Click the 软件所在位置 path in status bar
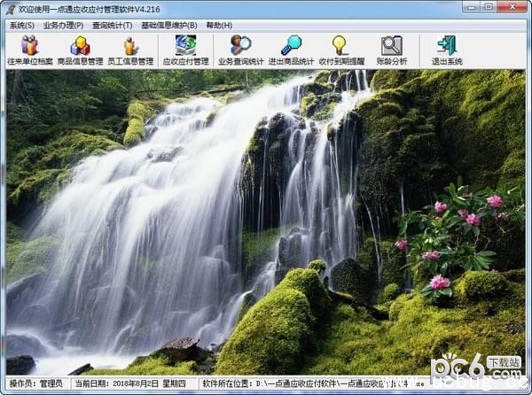The height and width of the screenshot is (395, 532). pyautogui.click(x=310, y=385)
